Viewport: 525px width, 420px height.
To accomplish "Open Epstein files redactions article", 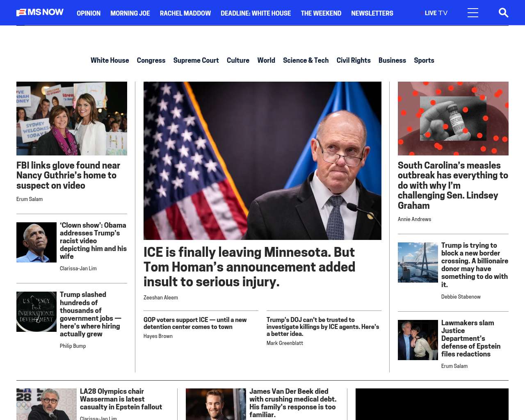I will pyautogui.click(x=471, y=338).
